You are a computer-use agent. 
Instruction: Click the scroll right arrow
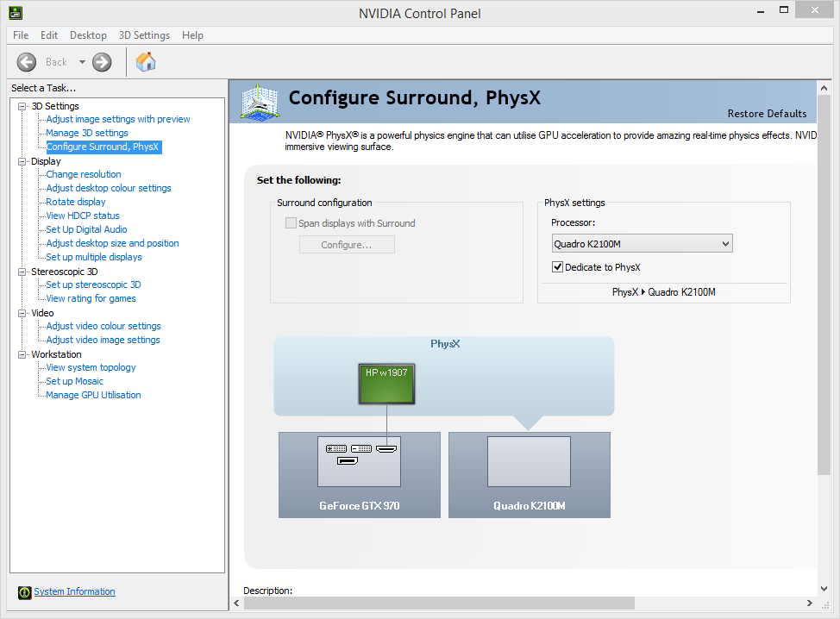click(810, 603)
